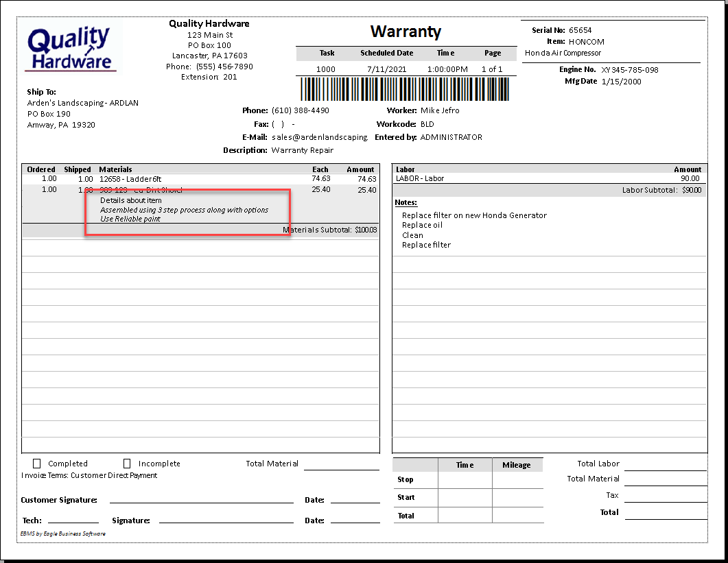This screenshot has height=563, width=728.
Task: Click the sales e-mail address
Action: 320,137
